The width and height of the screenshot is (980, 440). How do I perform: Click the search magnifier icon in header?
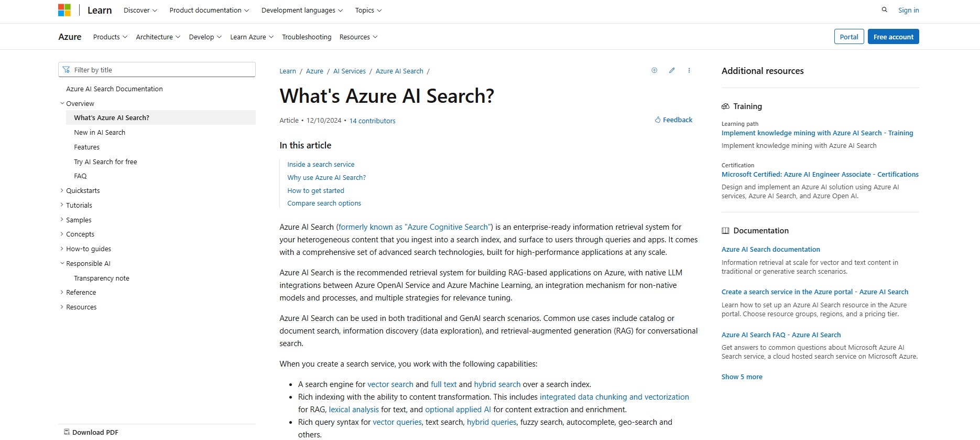884,9
